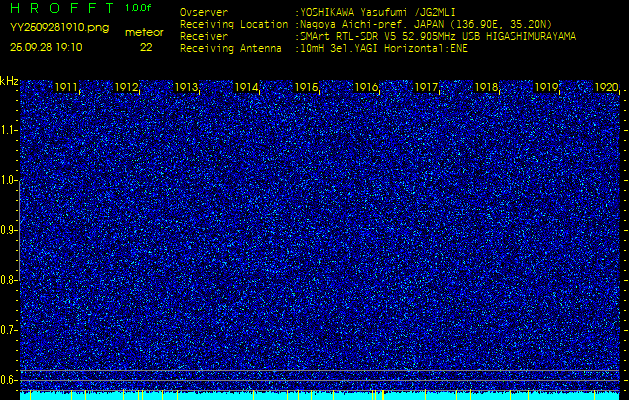Click the 1912 time label

click(126, 87)
